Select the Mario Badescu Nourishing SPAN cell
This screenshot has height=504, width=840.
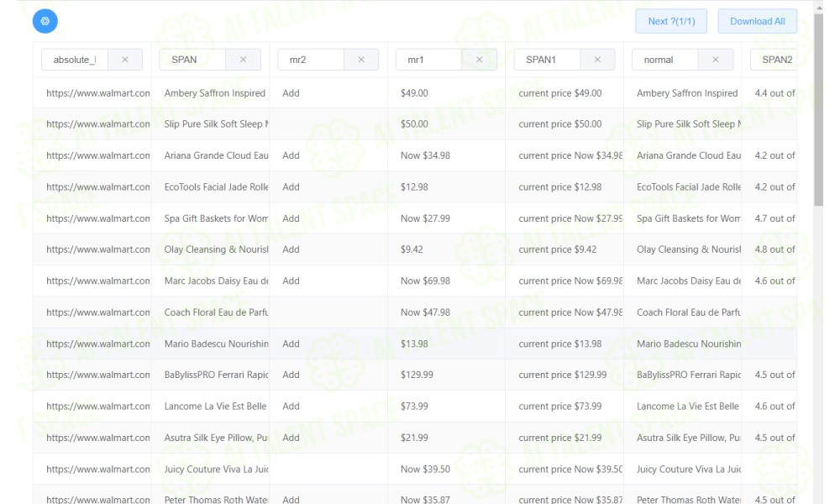pyautogui.click(x=210, y=344)
